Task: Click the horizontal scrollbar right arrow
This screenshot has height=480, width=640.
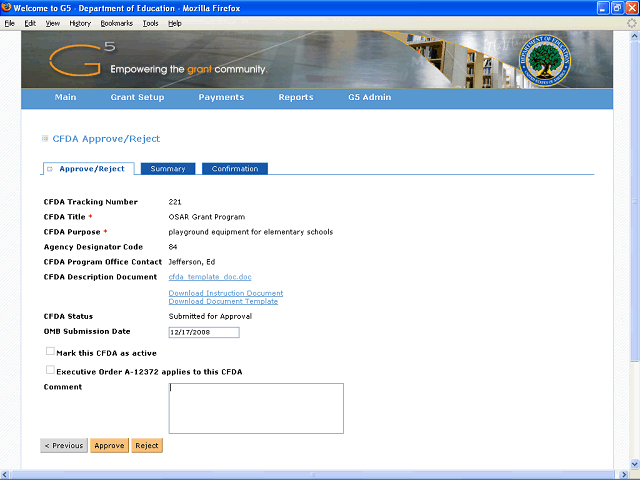Action: pos(624,474)
